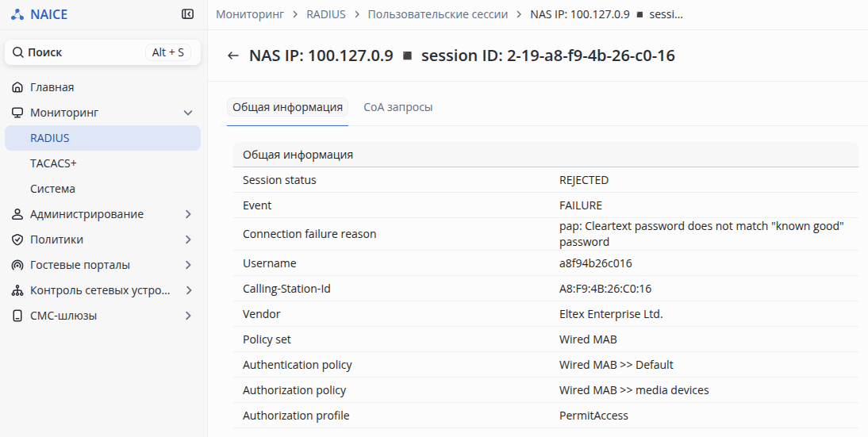Go to Пользовательские сессии breadcrumb

click(437, 14)
